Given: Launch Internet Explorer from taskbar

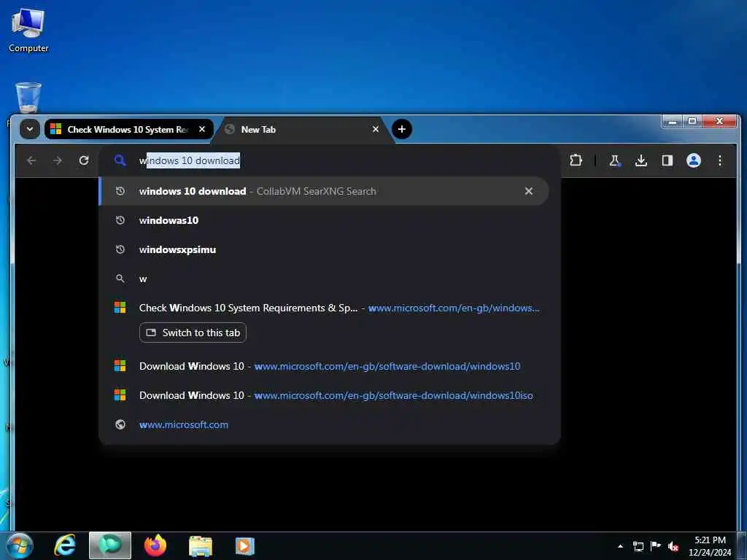Looking at the screenshot, I should [65, 545].
